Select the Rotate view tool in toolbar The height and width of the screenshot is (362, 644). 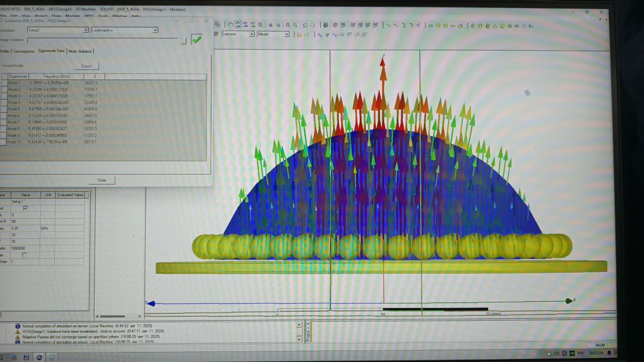click(238, 25)
